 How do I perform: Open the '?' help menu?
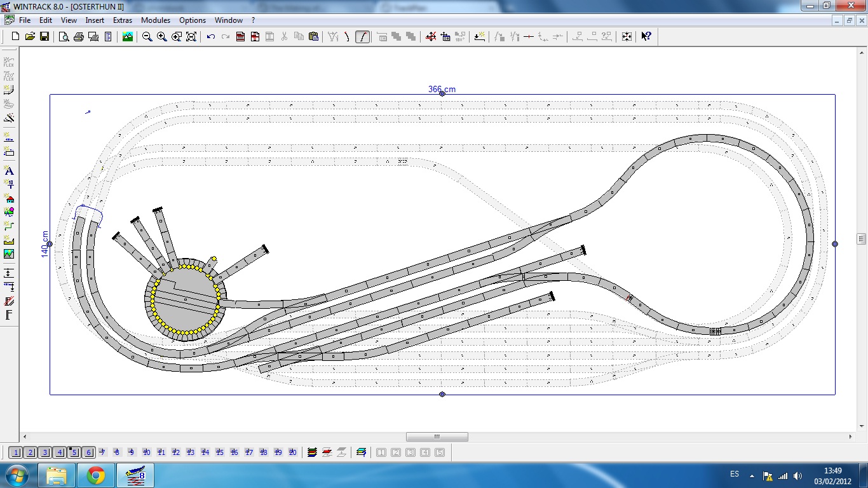pyautogui.click(x=254, y=20)
